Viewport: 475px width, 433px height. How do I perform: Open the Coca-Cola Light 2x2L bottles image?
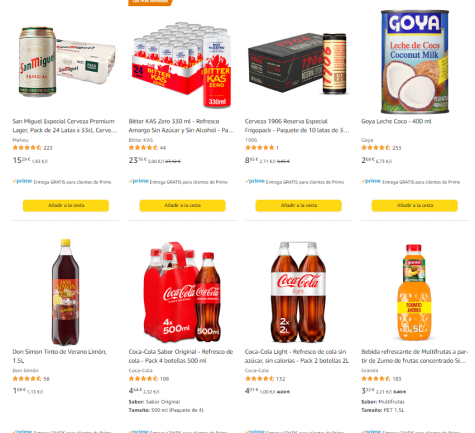(x=298, y=292)
